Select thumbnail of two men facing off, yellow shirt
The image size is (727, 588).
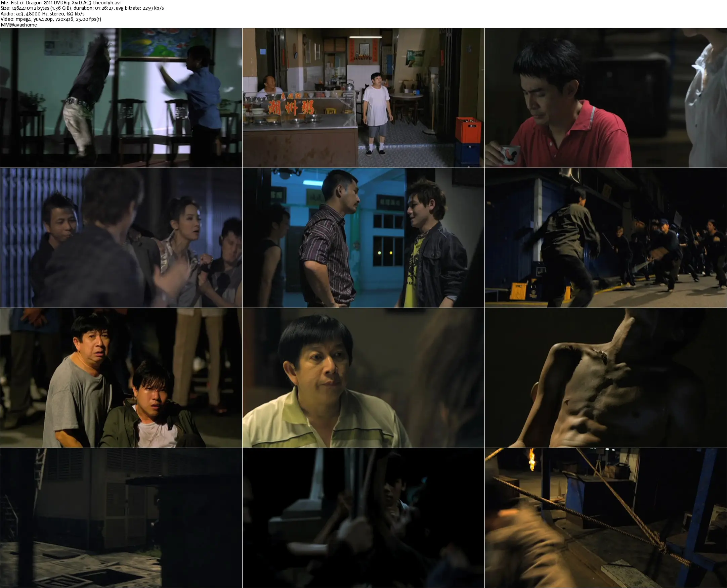click(363, 238)
